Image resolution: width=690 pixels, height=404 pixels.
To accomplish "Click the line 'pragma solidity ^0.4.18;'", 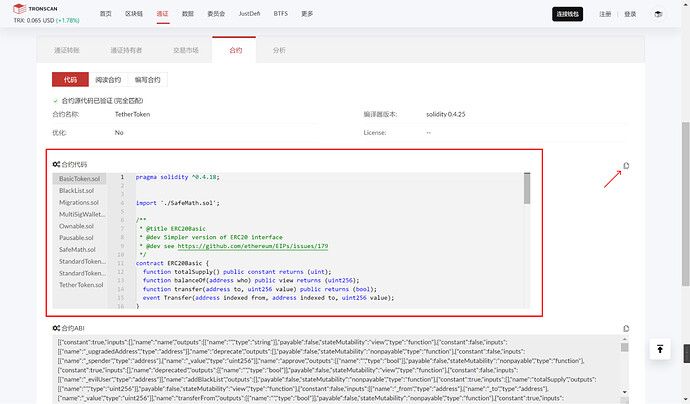I will click(x=177, y=177).
